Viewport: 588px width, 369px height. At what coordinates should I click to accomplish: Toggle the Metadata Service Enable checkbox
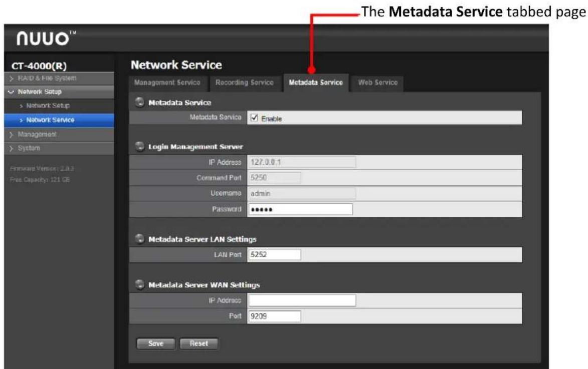(x=254, y=118)
